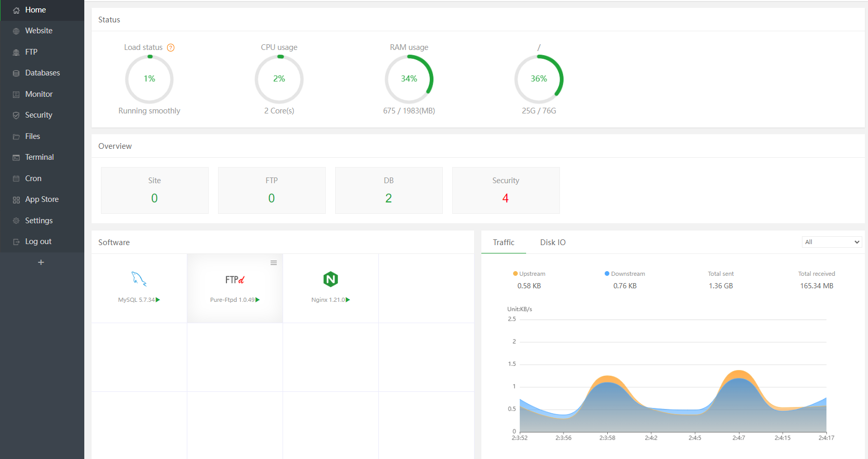Click the RAM usage circular gauge
The image size is (868, 459).
tap(409, 79)
